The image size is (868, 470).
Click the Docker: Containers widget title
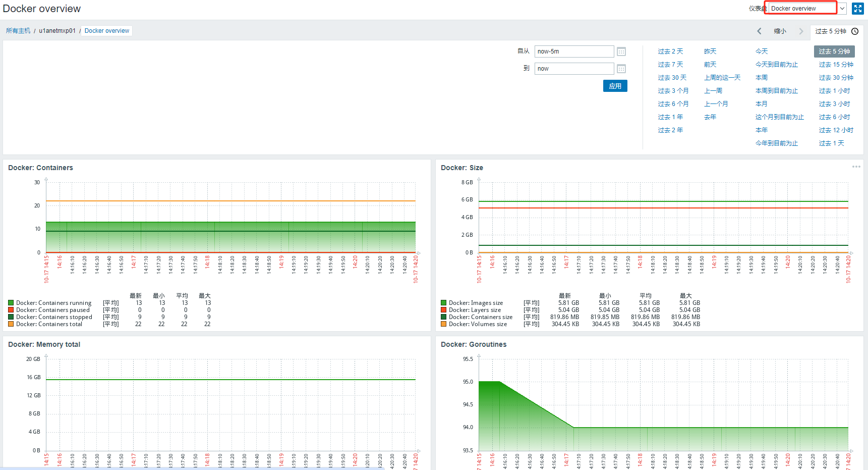pyautogui.click(x=40, y=168)
